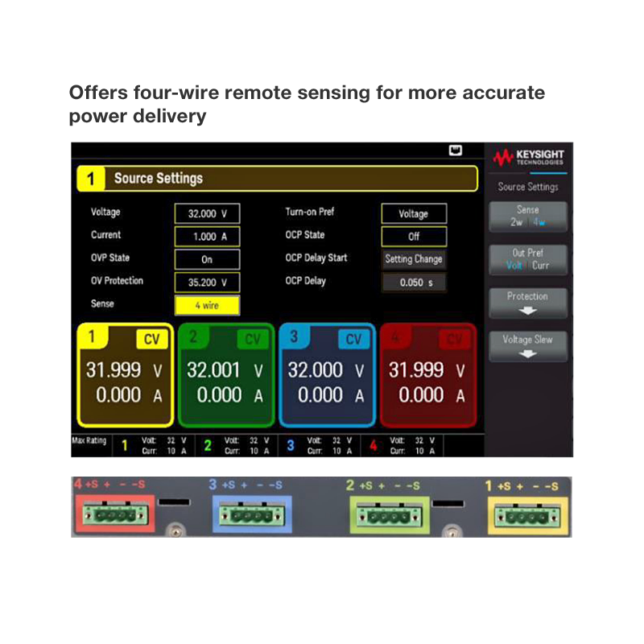Click Max Rating entry for channel 1
Image resolution: width=644 pixels, height=644 pixels.
tap(154, 446)
